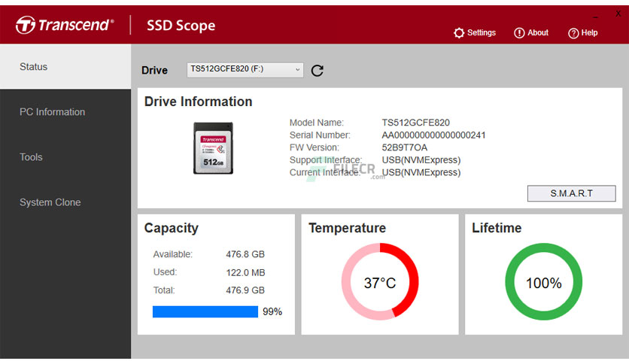Click the Available 476.8 GB value

tap(245, 254)
